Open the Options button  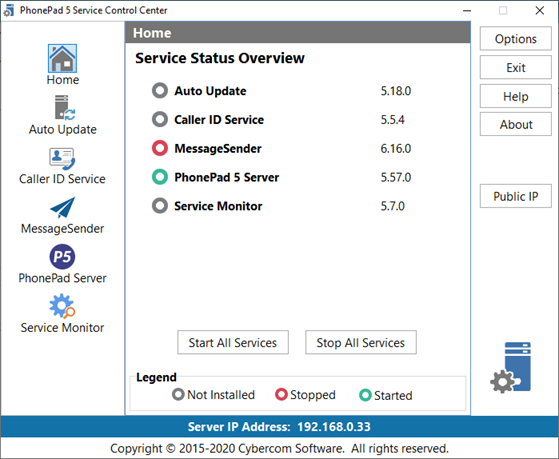(516, 39)
